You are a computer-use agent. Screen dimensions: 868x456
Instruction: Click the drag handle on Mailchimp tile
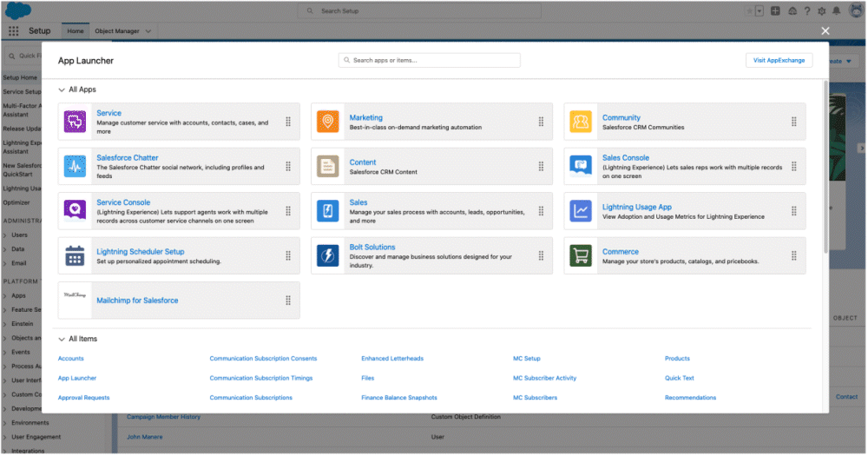tap(288, 301)
